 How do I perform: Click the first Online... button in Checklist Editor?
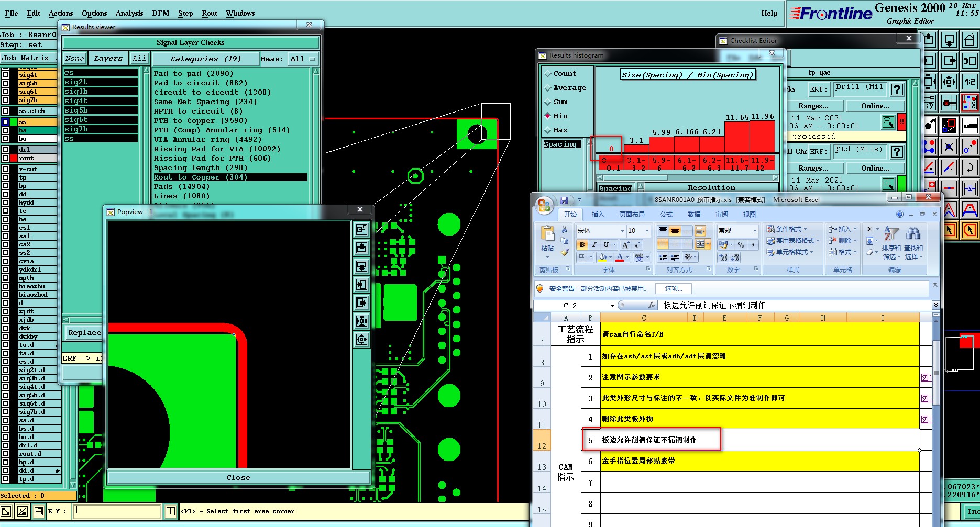click(875, 106)
